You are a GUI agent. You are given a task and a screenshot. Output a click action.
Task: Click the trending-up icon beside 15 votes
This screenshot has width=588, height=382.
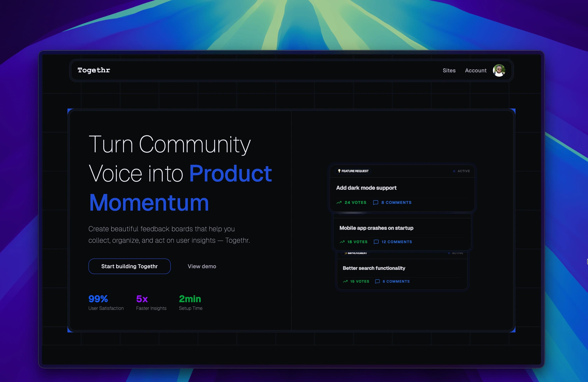coord(345,281)
